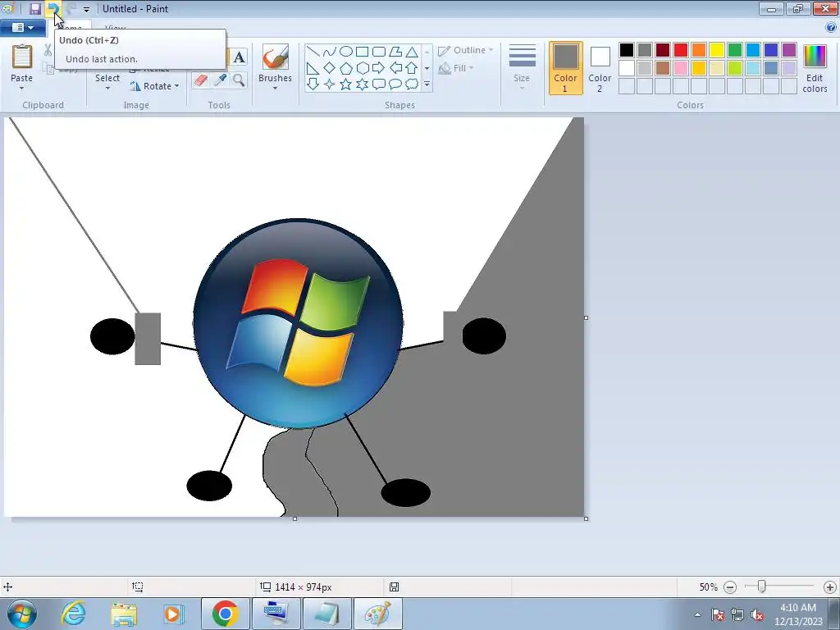Choose the Hexagon shape

[x=362, y=68]
